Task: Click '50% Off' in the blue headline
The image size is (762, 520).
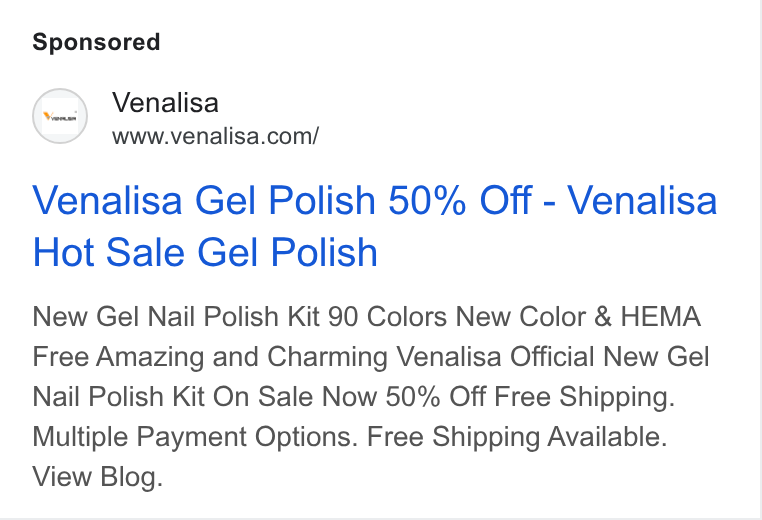Action: tap(460, 200)
